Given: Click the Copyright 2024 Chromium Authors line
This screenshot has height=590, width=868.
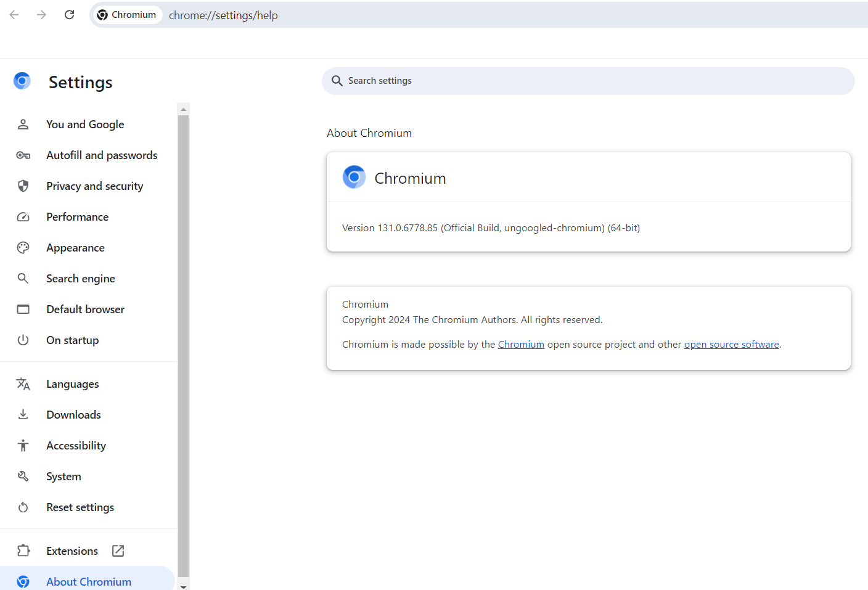Looking at the screenshot, I should pos(472,320).
